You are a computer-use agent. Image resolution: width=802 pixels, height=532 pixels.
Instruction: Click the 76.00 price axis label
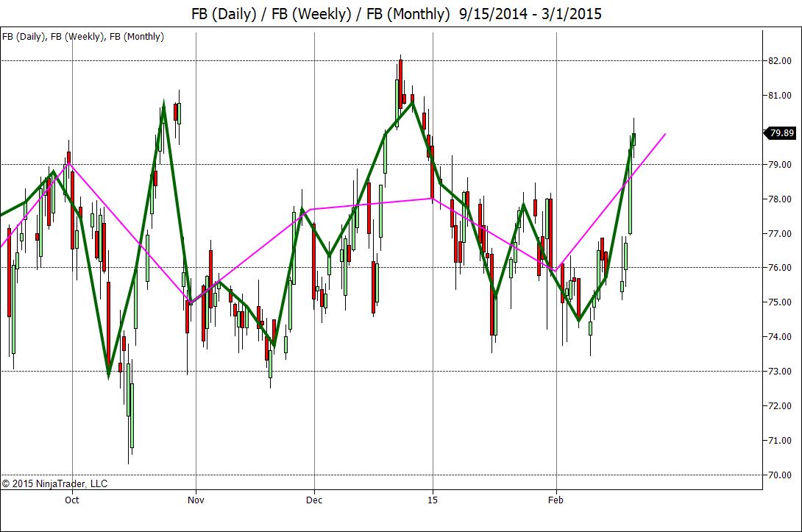coord(780,268)
